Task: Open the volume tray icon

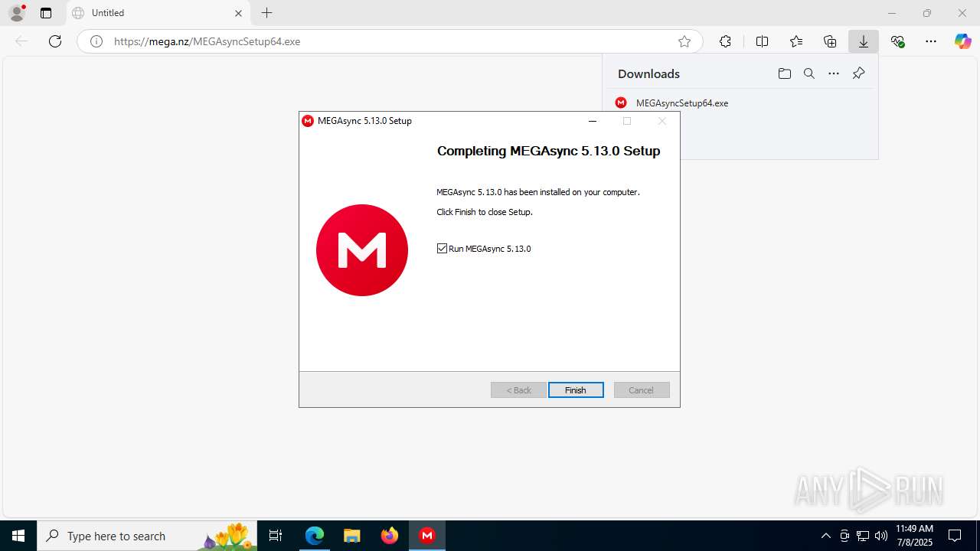Action: click(881, 536)
